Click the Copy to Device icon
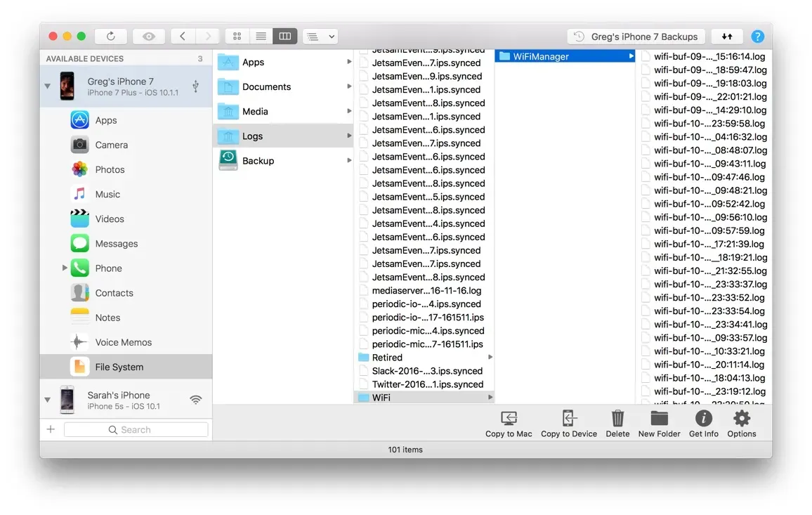Viewport: 812px width, 515px height. (568, 419)
